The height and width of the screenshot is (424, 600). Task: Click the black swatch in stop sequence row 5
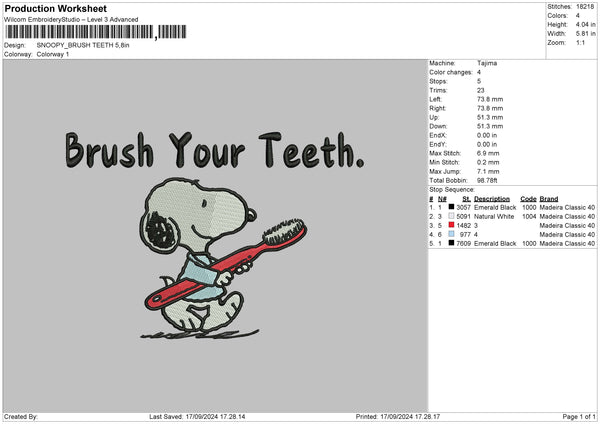[x=452, y=243]
